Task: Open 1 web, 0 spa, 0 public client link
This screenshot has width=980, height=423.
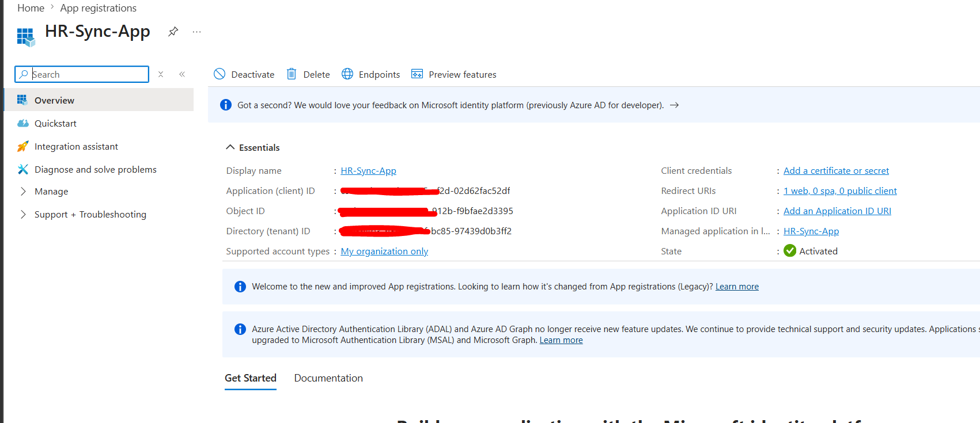Action: tap(840, 191)
